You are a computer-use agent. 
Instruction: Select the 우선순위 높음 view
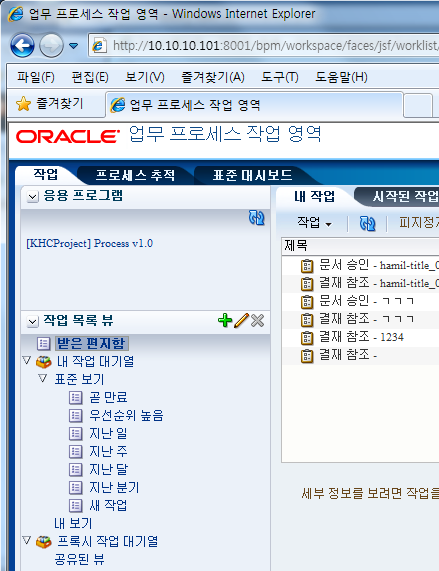126,415
